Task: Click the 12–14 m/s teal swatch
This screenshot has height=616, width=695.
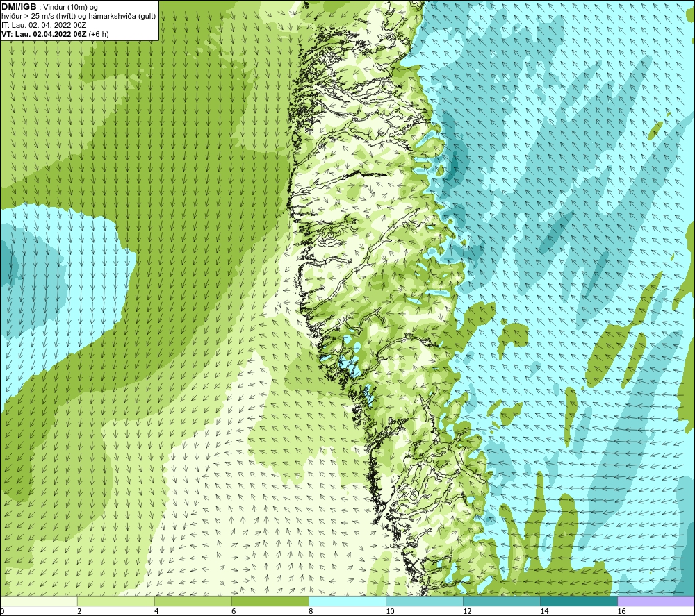Action: [x=502, y=601]
